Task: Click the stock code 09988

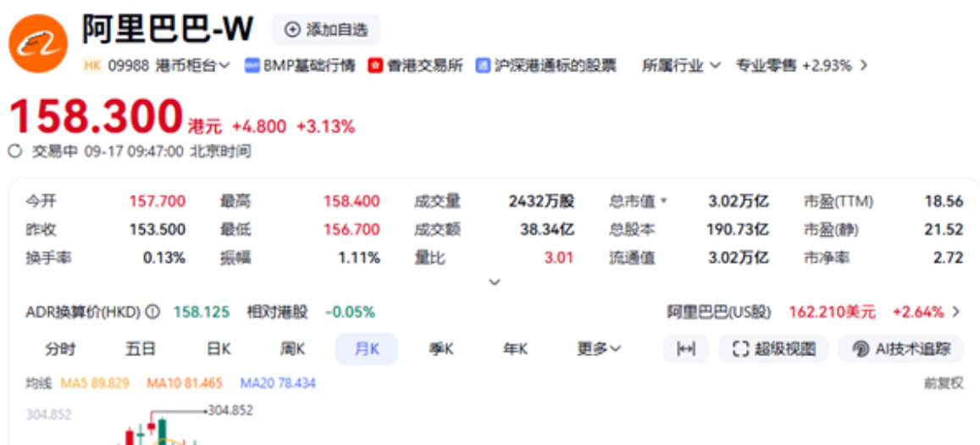Action: pyautogui.click(x=129, y=65)
